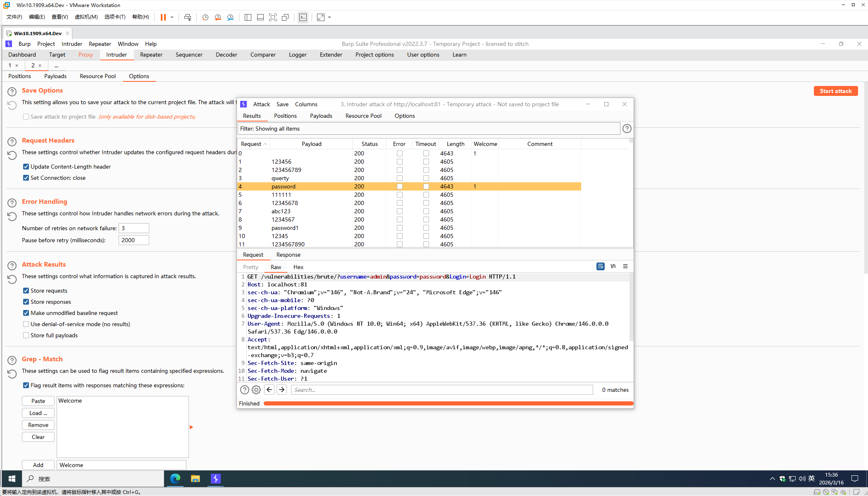Open Burp Suite from Windows taskbar
Image resolution: width=868 pixels, height=496 pixels.
point(216,479)
